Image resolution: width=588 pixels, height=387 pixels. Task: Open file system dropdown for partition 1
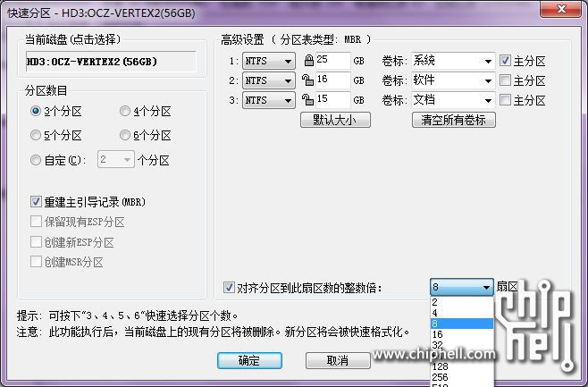[268, 61]
